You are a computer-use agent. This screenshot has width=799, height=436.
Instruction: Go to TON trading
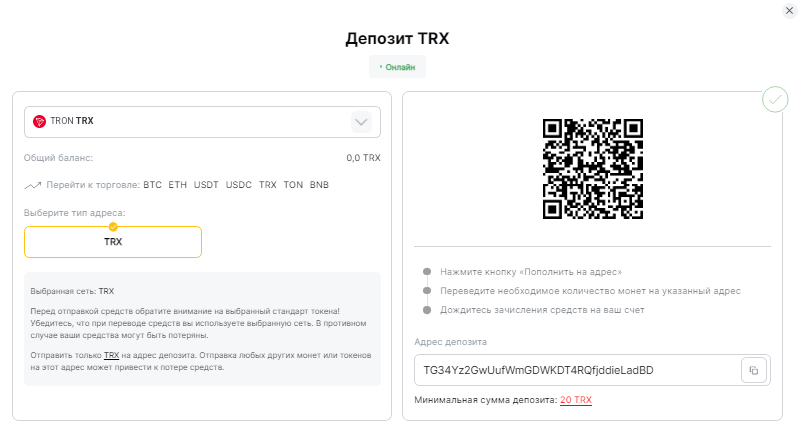tap(293, 185)
